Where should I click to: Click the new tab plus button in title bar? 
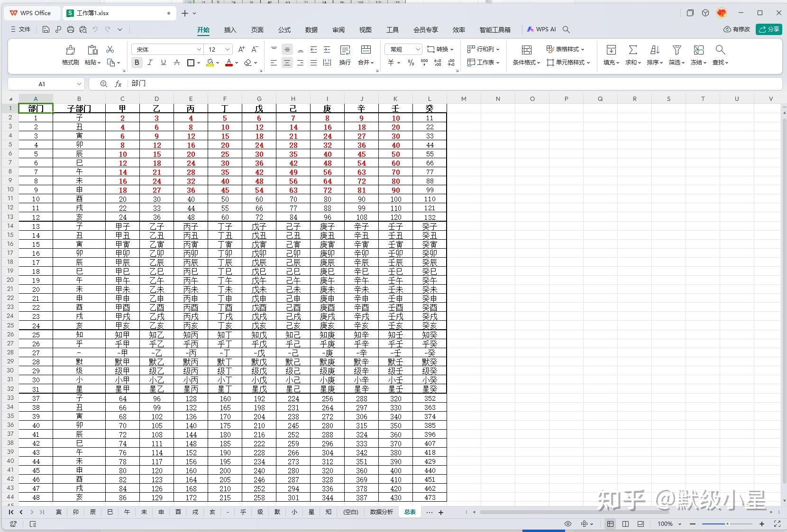click(x=185, y=13)
